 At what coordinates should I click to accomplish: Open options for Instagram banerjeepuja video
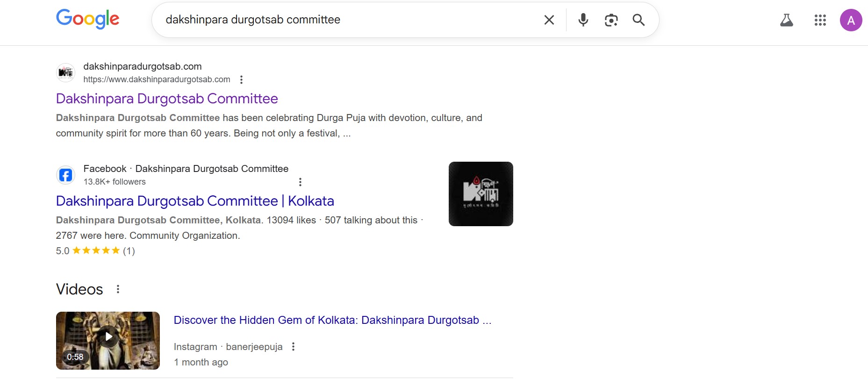point(293,346)
